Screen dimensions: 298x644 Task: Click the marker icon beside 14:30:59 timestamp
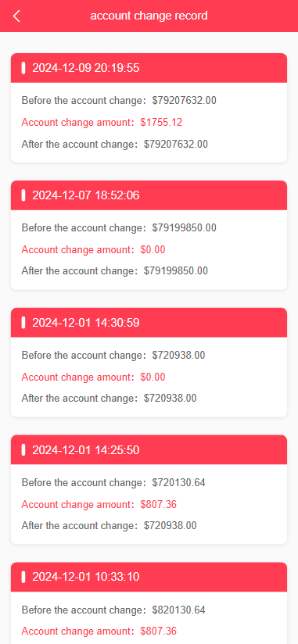[23, 323]
